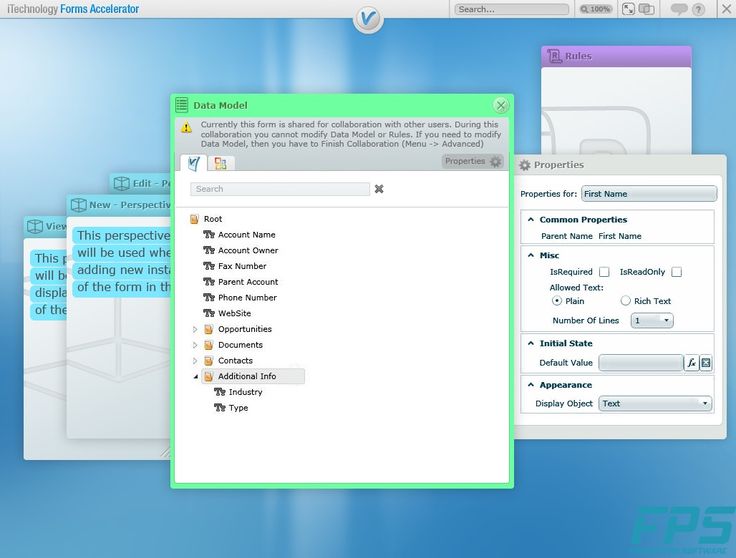This screenshot has height=558, width=736.
Task: Open help with the question mark icon
Action: 698,9
